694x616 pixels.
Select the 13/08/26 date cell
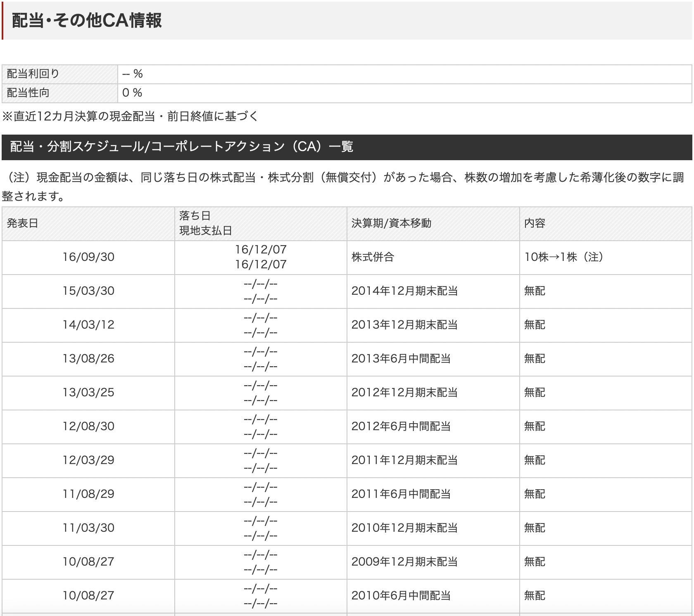tap(88, 359)
